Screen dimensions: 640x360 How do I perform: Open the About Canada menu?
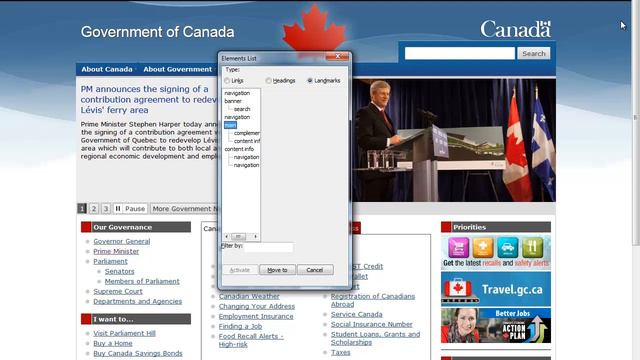(x=107, y=69)
